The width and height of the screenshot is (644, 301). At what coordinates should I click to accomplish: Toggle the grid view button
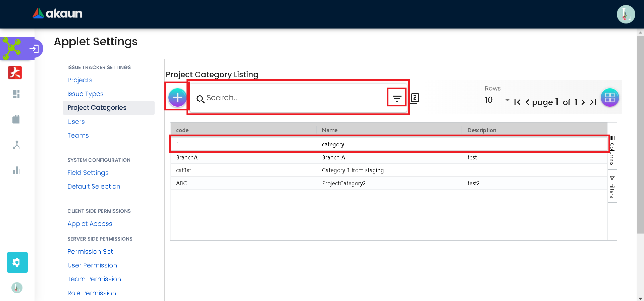pyautogui.click(x=610, y=98)
